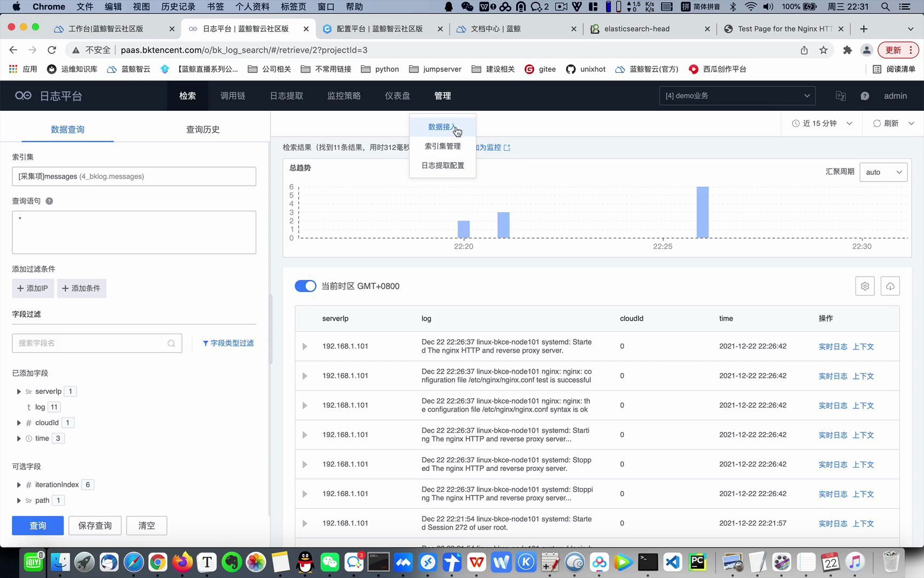
Task: Open Visual Studio Code from the Dock
Action: (x=673, y=562)
